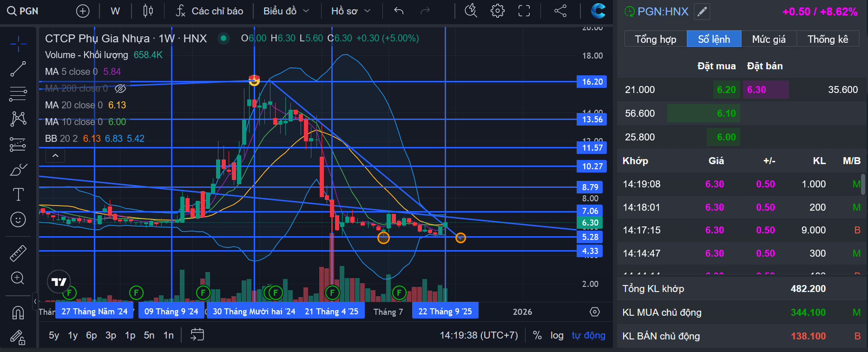Toggle magnet snap mode
This screenshot has height=352, width=868.
point(18,312)
